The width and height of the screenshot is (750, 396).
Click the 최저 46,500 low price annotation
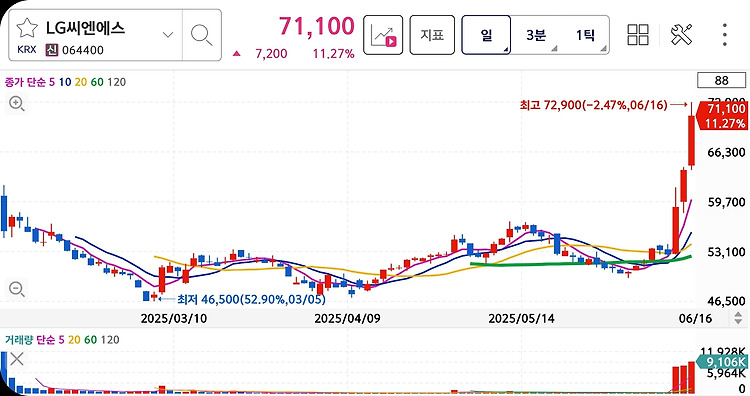(x=251, y=299)
